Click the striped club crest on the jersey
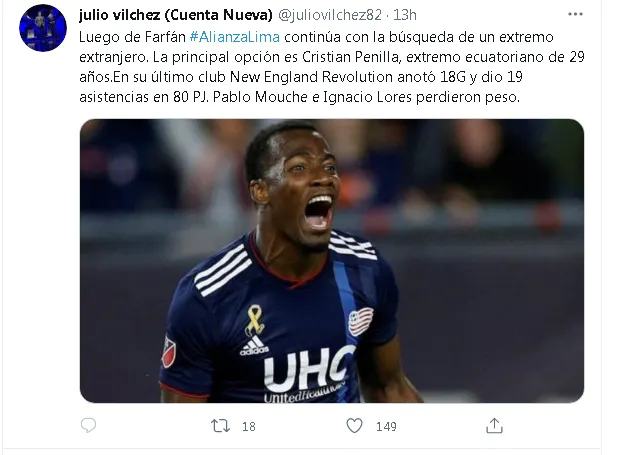This screenshot has width=625, height=455. pos(361,321)
